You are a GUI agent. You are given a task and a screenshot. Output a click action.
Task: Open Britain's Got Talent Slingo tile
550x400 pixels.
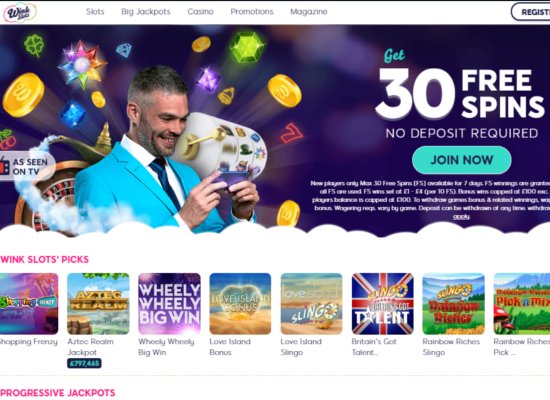383,304
